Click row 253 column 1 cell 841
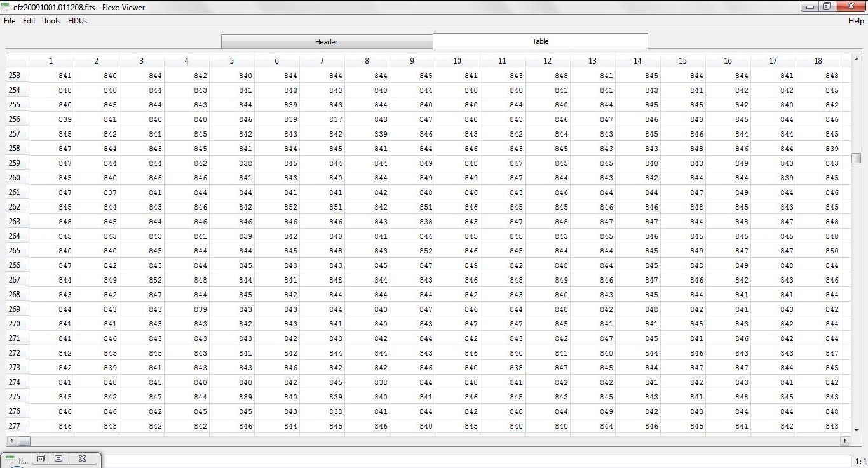This screenshot has width=868, height=468. pos(51,76)
